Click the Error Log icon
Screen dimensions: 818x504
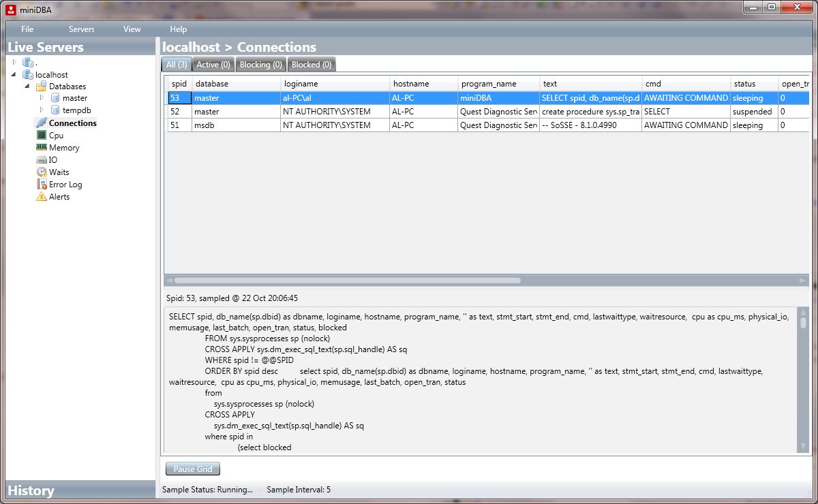(42, 184)
